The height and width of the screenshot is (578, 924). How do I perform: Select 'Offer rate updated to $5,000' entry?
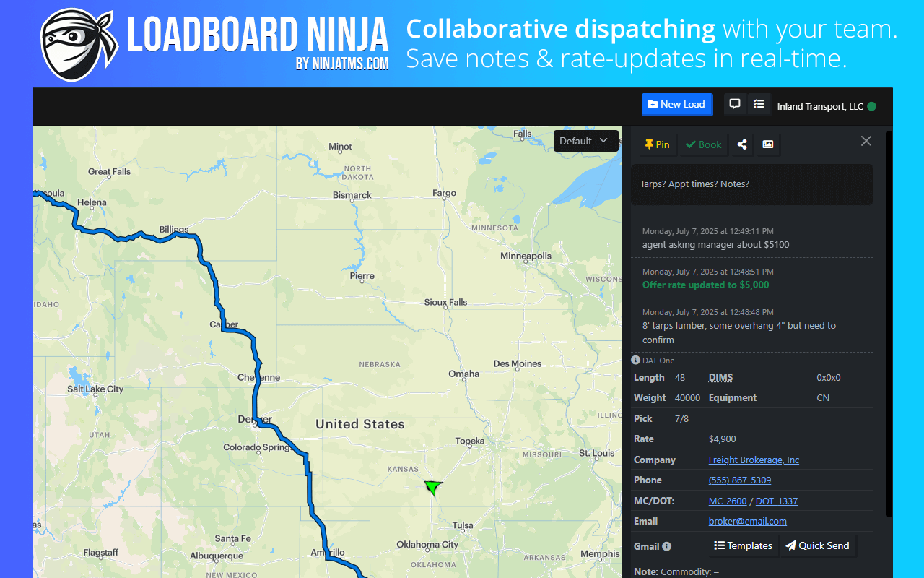(706, 285)
